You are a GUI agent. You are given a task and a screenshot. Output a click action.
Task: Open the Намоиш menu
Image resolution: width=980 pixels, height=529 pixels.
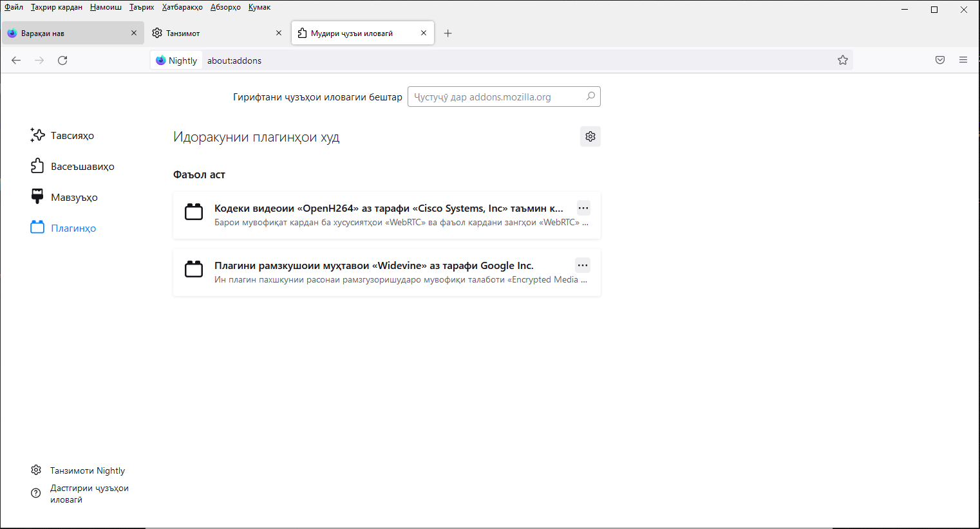click(x=106, y=7)
